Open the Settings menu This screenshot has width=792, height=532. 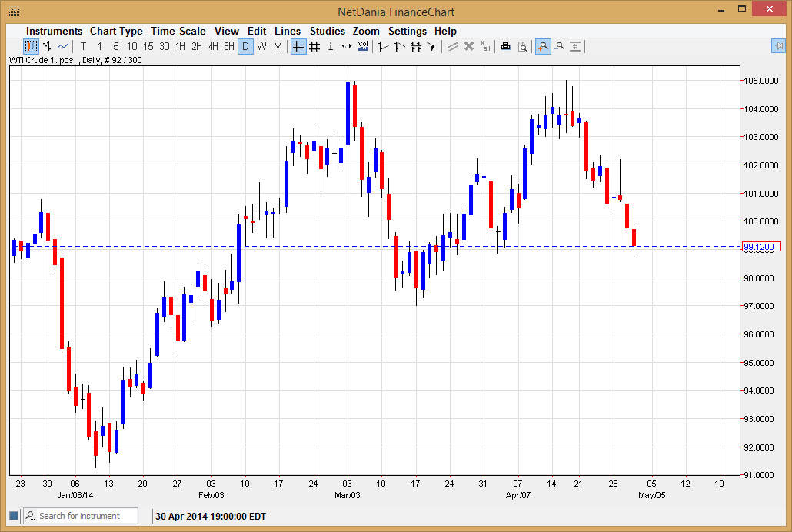[407, 31]
